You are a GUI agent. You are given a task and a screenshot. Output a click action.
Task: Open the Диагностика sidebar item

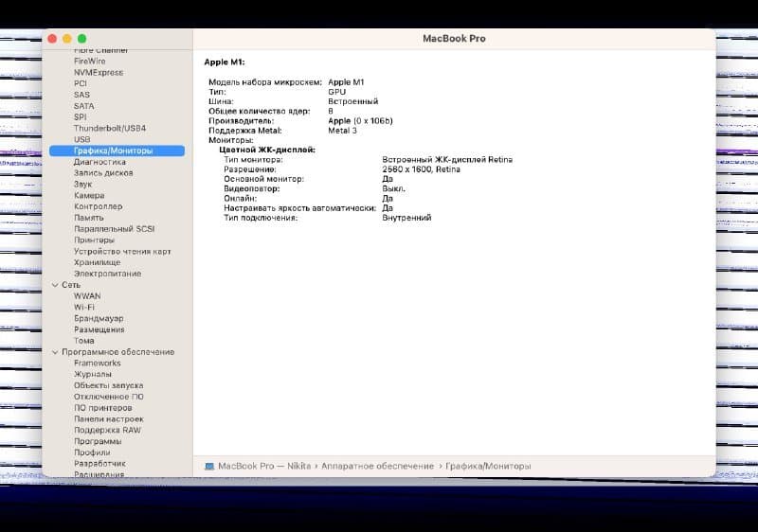point(99,162)
